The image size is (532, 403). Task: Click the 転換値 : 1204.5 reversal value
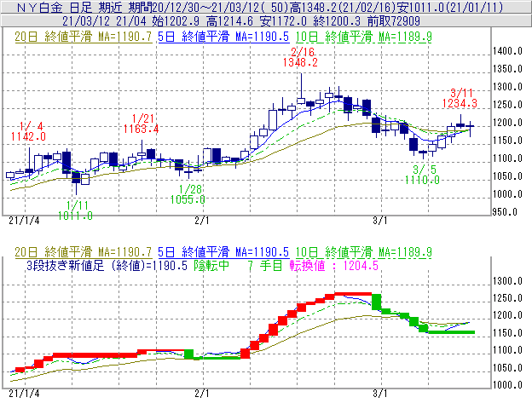coord(334,265)
